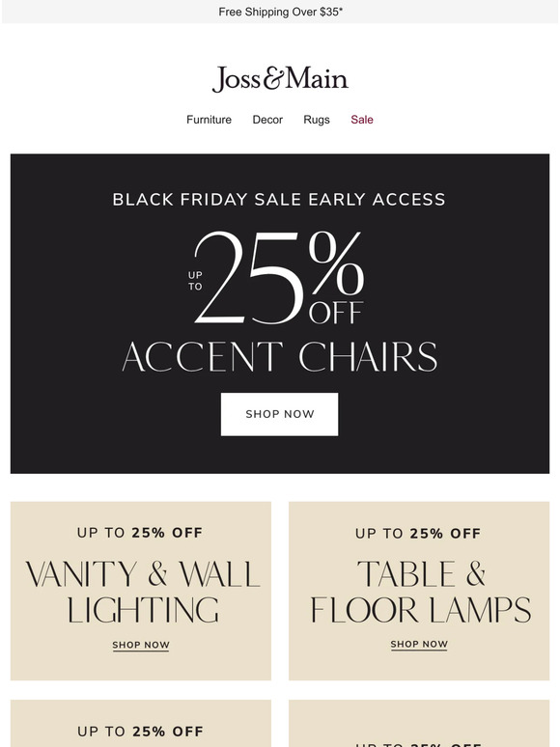Click the large 25% text in the banner
Viewport: 560px width, 747px height.
pos(279,278)
